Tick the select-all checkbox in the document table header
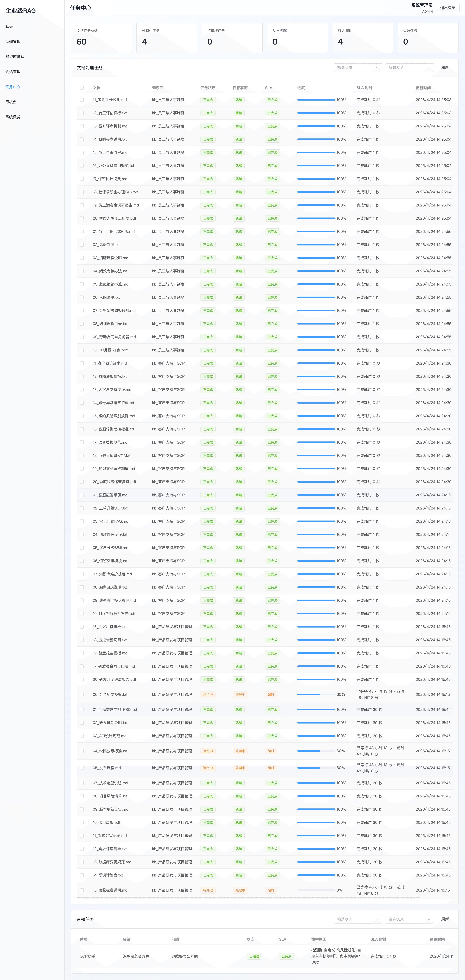The width and height of the screenshot is (465, 980). pyautogui.click(x=82, y=88)
